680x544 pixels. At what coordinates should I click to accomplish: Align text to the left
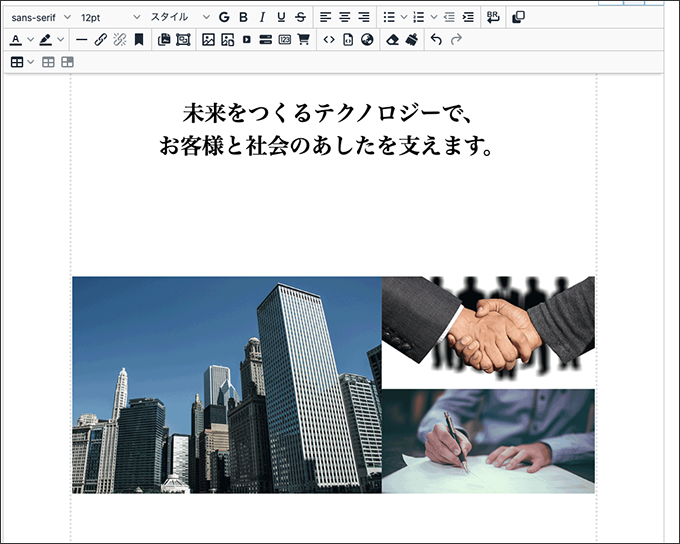click(325, 17)
